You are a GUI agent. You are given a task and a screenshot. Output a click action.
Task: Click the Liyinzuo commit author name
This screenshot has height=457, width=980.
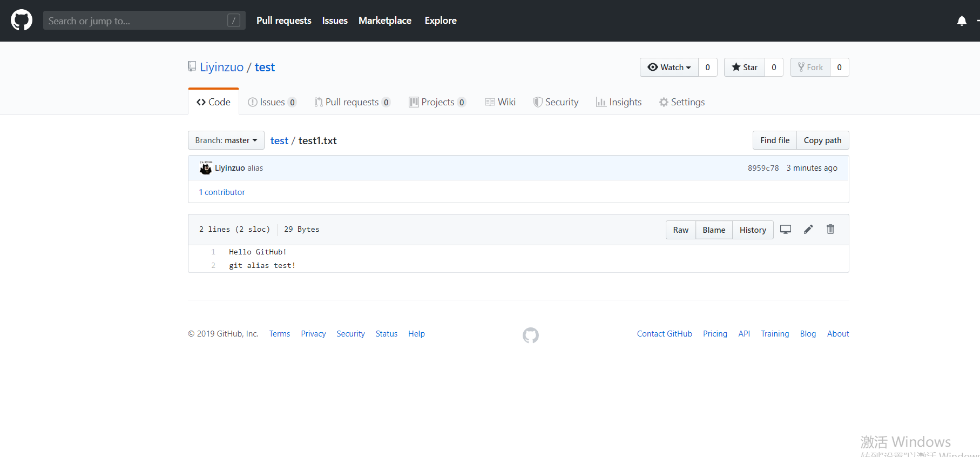tap(230, 168)
